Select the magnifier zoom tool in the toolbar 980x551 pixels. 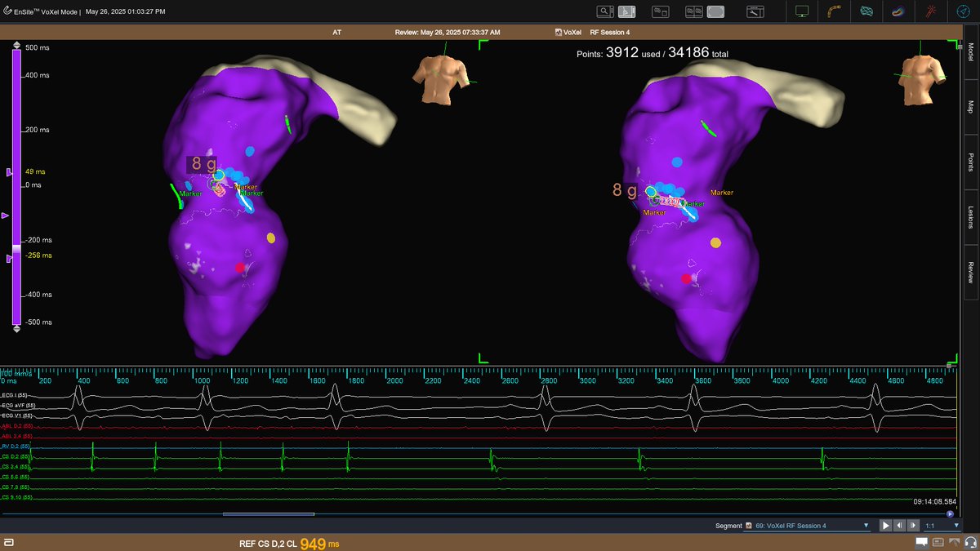coord(605,11)
